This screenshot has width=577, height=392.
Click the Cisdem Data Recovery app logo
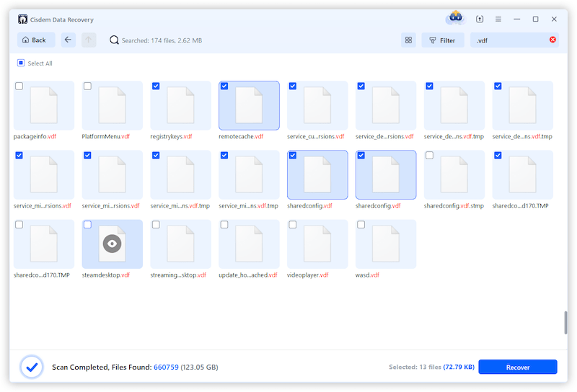click(22, 19)
